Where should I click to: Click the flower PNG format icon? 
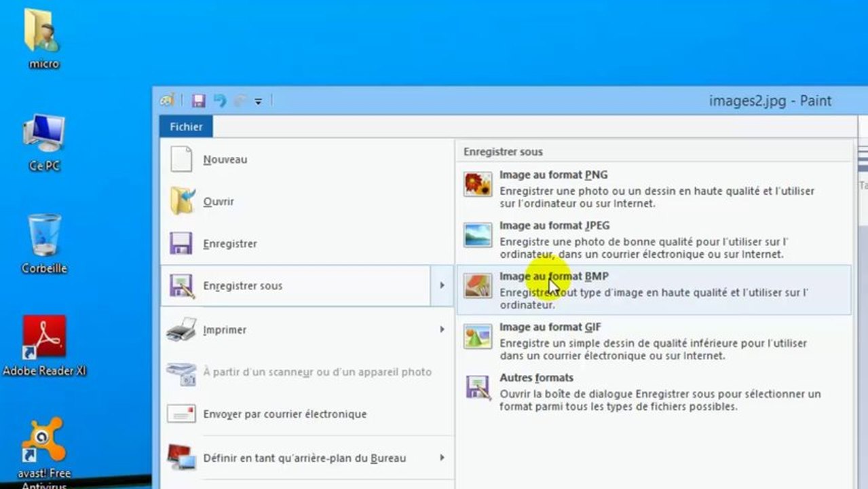(478, 184)
